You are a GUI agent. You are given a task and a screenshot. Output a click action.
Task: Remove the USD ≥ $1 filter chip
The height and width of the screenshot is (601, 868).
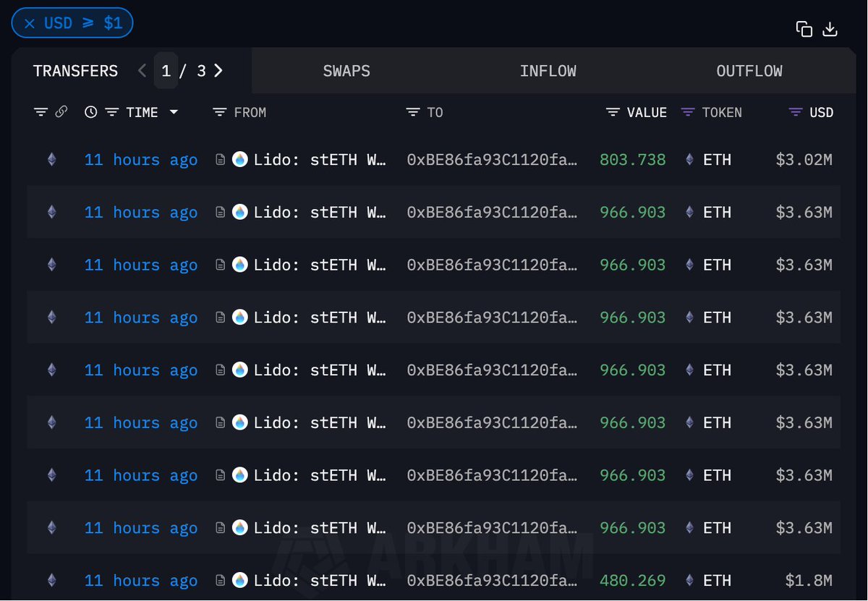click(x=30, y=23)
